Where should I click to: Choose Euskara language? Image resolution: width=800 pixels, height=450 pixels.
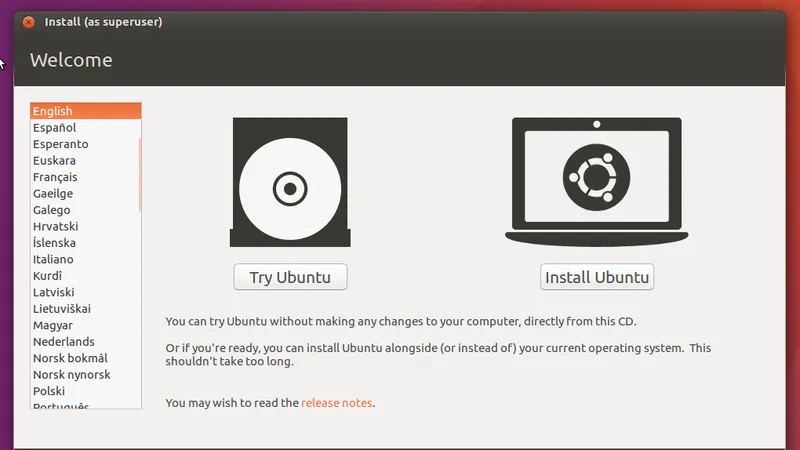click(x=86, y=160)
